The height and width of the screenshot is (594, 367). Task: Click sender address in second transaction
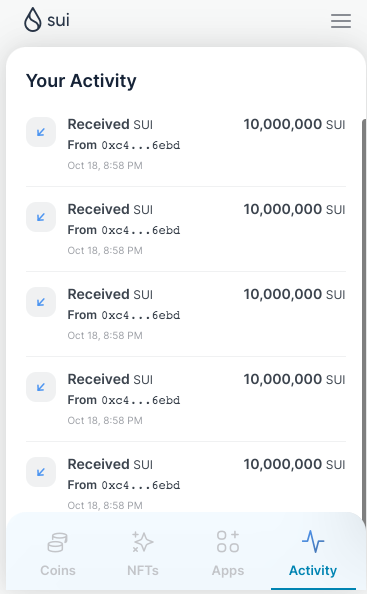[141, 230]
